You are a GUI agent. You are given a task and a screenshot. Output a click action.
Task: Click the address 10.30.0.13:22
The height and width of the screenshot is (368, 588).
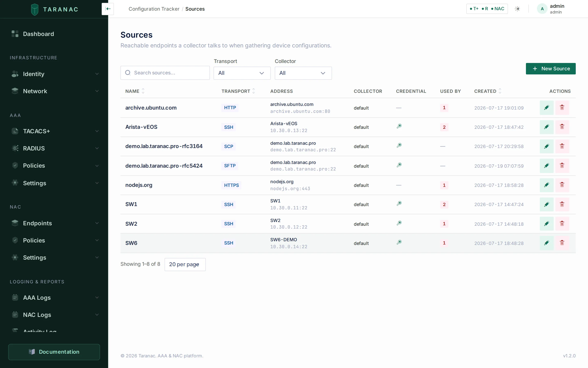coord(289,130)
